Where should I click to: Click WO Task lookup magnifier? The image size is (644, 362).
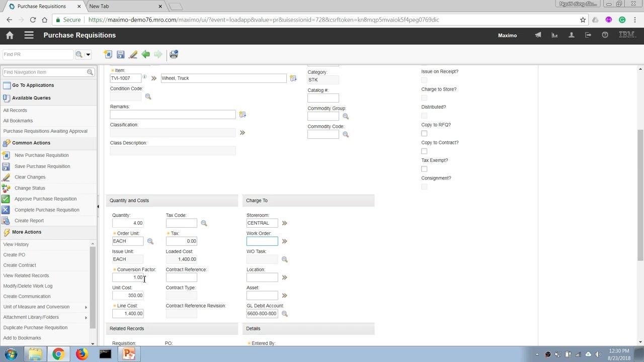(284, 259)
